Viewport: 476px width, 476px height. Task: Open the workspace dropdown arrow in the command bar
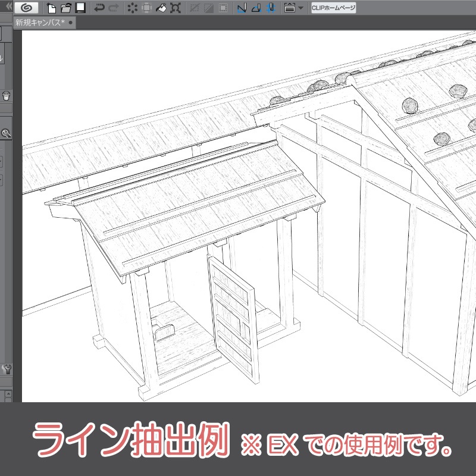click(x=301, y=8)
